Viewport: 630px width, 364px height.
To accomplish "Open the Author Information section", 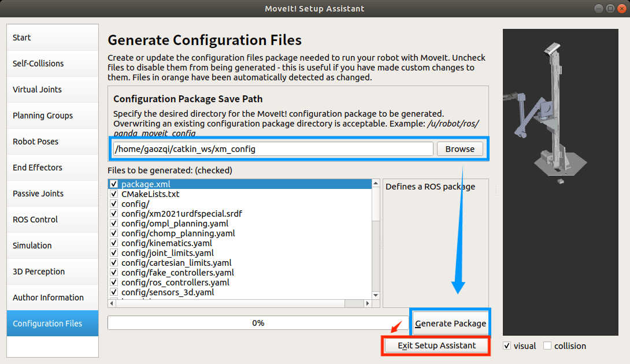I will [53, 298].
